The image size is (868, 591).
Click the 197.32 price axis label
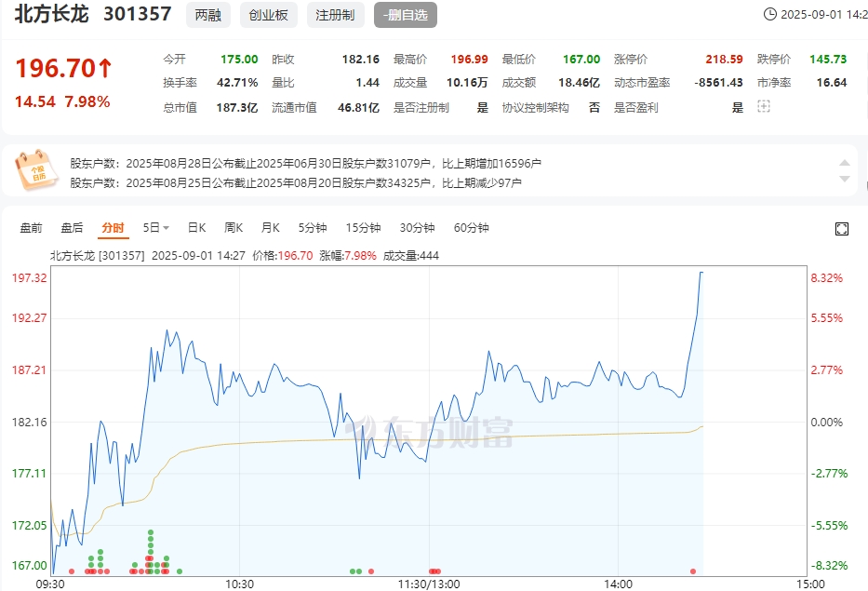coord(30,278)
